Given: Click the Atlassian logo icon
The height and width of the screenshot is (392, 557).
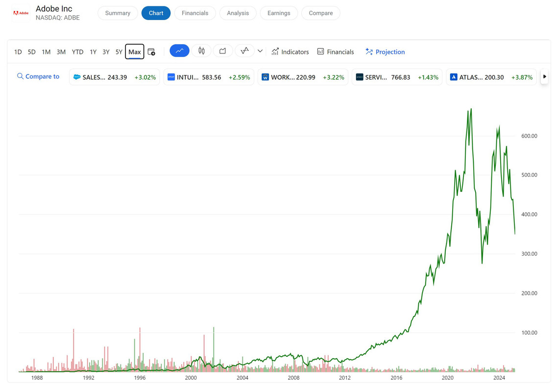Looking at the screenshot, I should click(454, 77).
